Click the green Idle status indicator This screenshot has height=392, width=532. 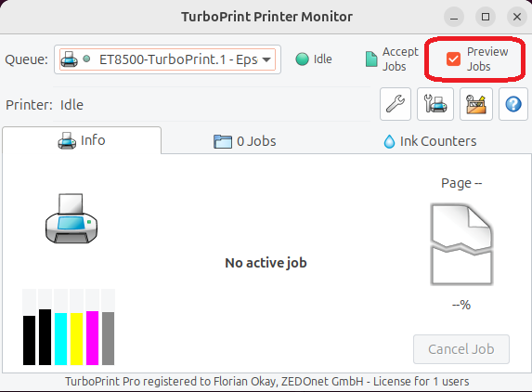[302, 59]
